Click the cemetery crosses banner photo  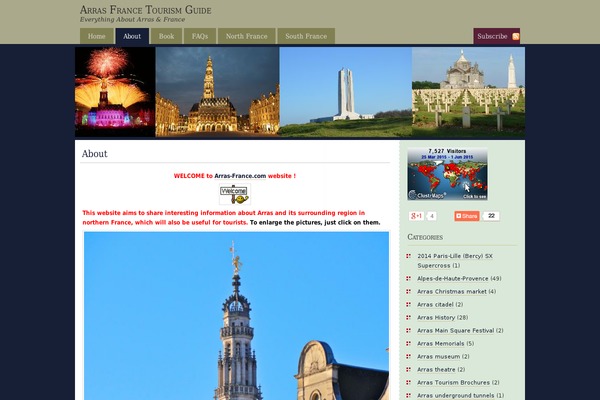pos(468,92)
